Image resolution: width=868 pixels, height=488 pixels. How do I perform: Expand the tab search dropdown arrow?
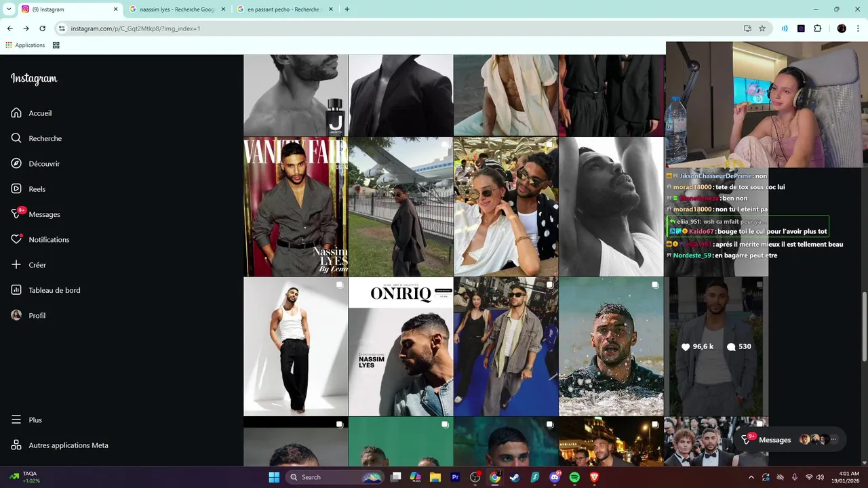[x=9, y=9]
